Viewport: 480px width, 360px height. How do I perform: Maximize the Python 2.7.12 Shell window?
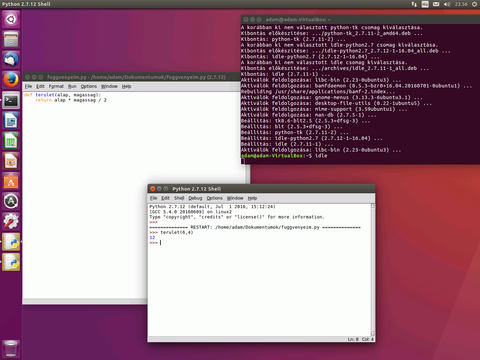coord(166,189)
